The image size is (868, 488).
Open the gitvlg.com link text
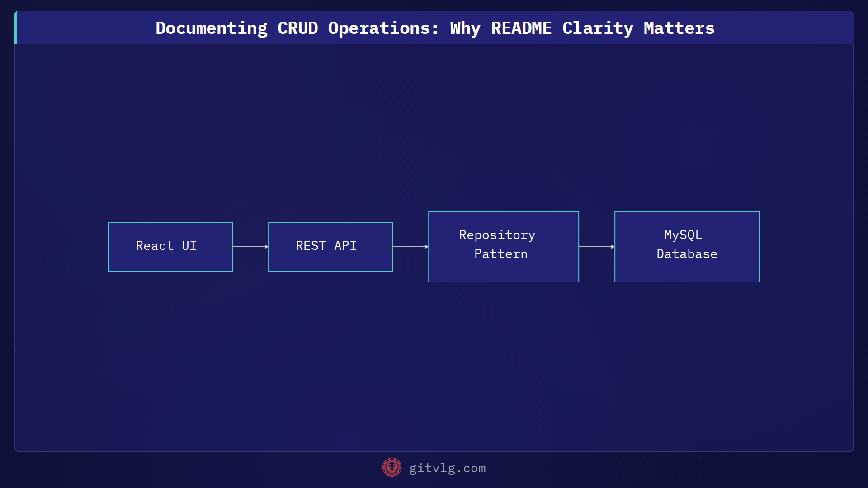(x=448, y=468)
